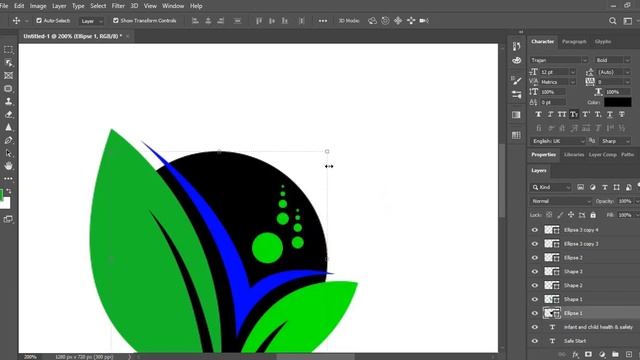
Task: Open the Edit menu
Action: (19, 6)
